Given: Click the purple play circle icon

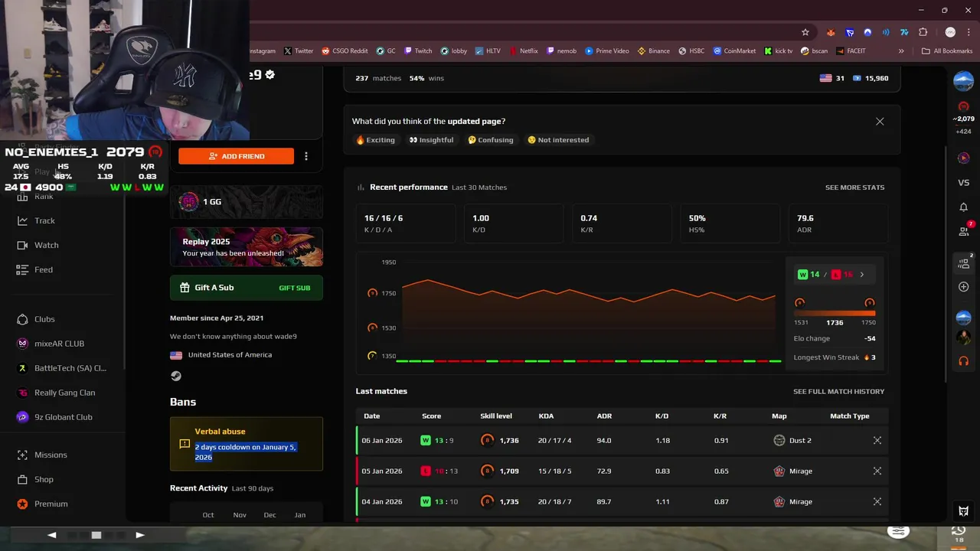Looking at the screenshot, I should coord(964,158).
